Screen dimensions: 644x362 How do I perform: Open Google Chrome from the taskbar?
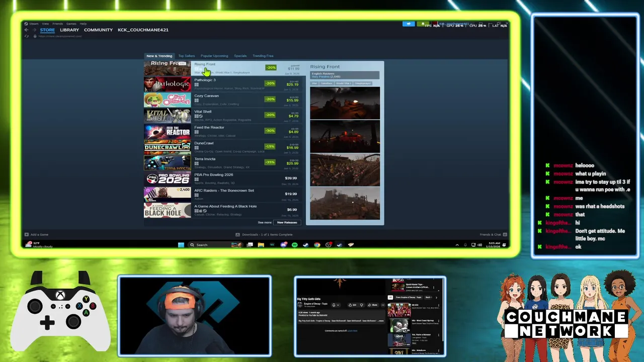pos(317,245)
